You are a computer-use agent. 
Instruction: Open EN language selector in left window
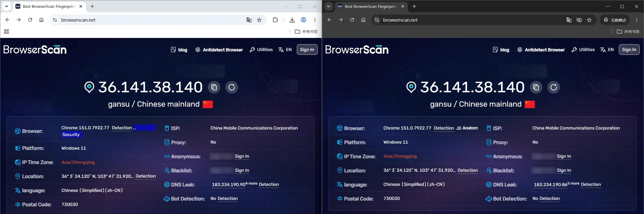point(285,50)
